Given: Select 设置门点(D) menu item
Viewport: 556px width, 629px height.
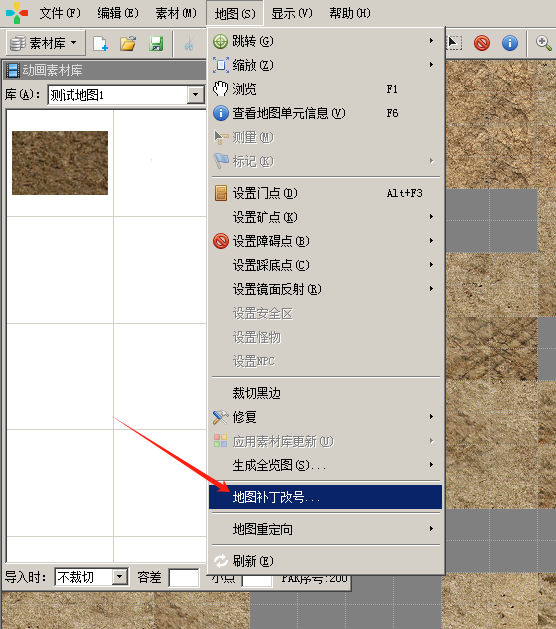Looking at the screenshot, I should (x=325, y=193).
